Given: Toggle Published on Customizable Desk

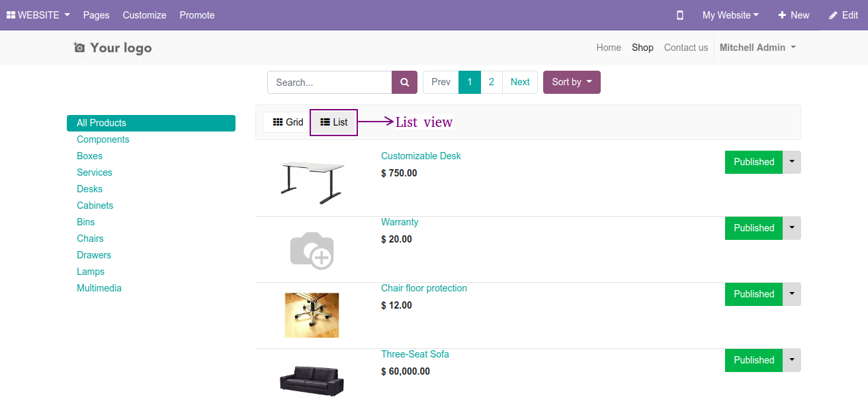Looking at the screenshot, I should coord(754,162).
